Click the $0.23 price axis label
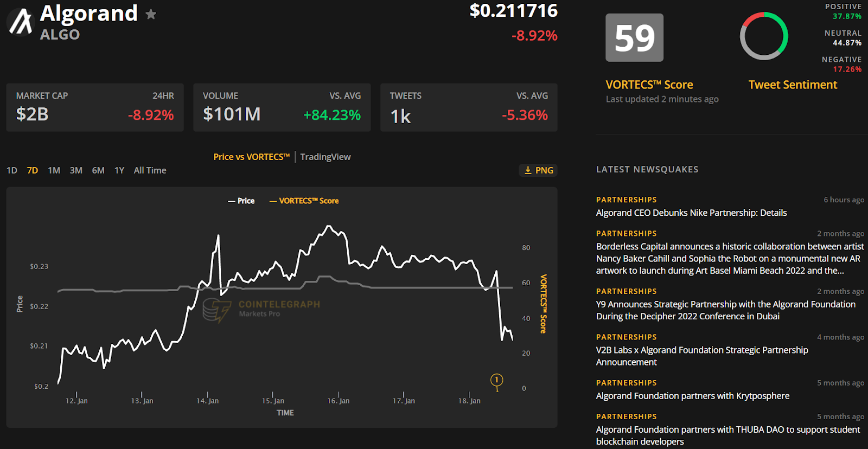868x449 pixels. pyautogui.click(x=39, y=266)
